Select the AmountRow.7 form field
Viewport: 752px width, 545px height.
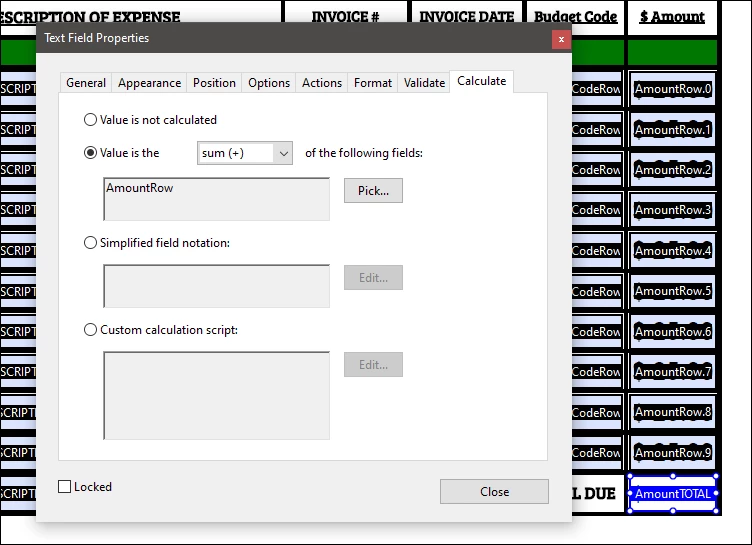click(x=672, y=372)
